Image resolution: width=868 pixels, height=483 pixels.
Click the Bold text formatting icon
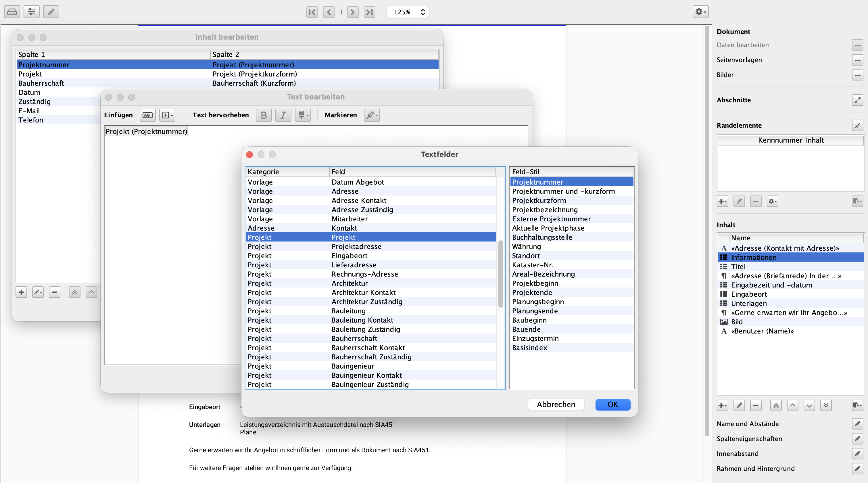[x=264, y=115]
